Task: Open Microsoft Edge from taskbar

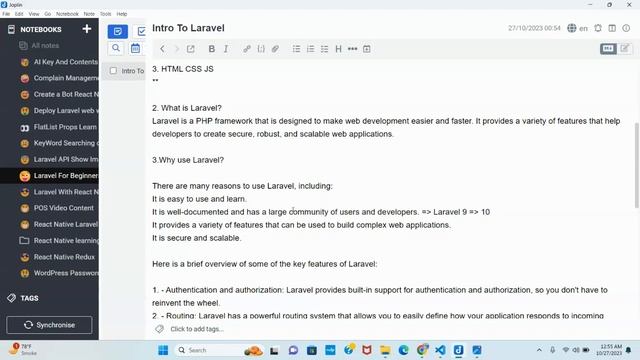Action: [x=404, y=350]
